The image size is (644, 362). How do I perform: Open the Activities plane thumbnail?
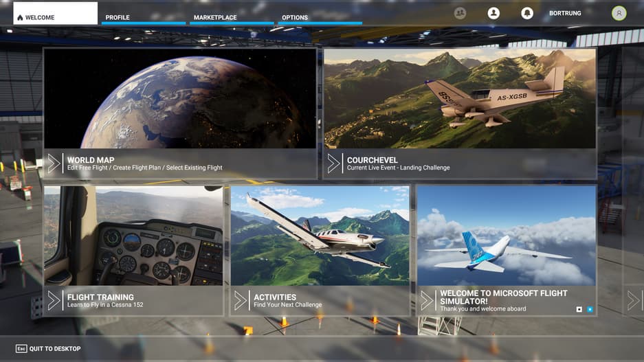coord(320,236)
